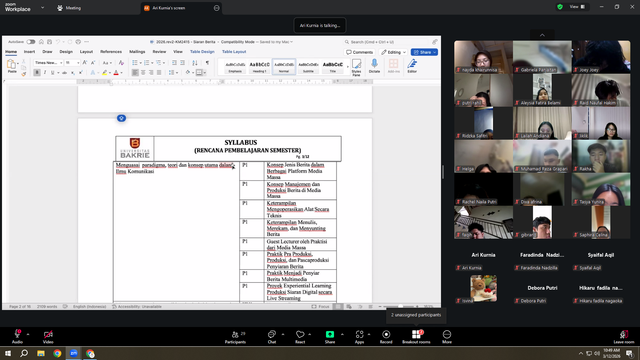Click the blue Share button in Word
This screenshot has height=360, width=640.
[x=424, y=52]
